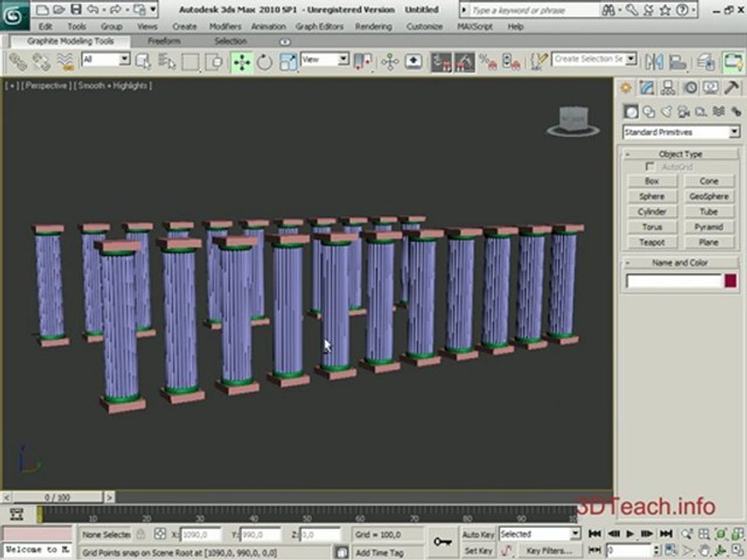Open the Rendering menu
This screenshot has height=560, width=747.
373,26
